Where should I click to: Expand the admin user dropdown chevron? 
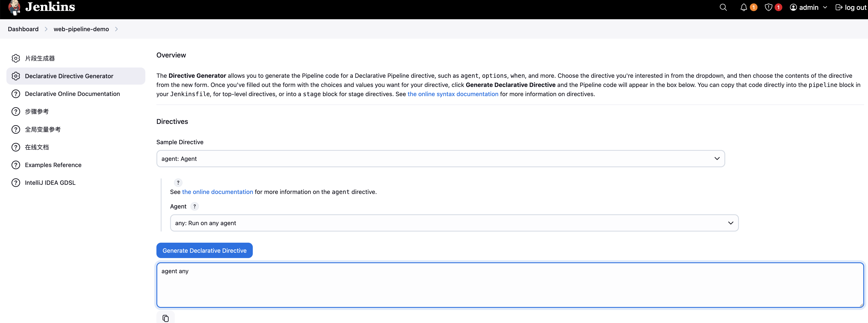click(x=825, y=7)
